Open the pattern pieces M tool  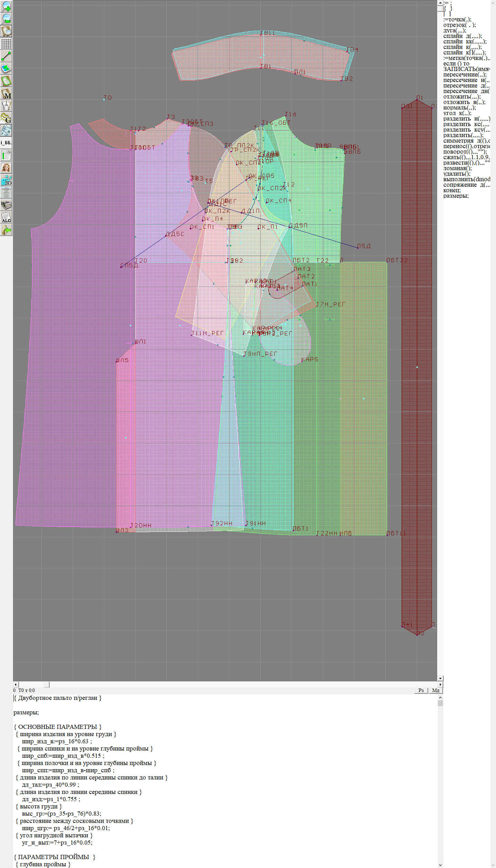6,93
